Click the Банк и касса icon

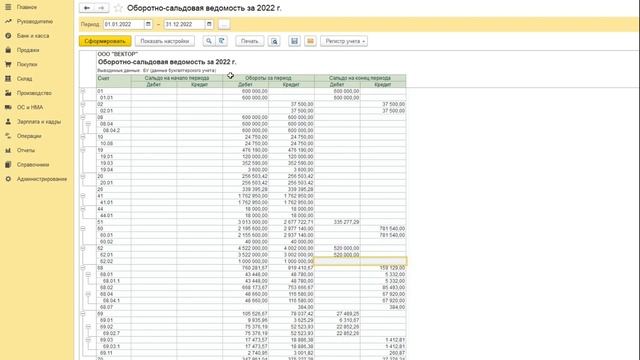[8, 36]
